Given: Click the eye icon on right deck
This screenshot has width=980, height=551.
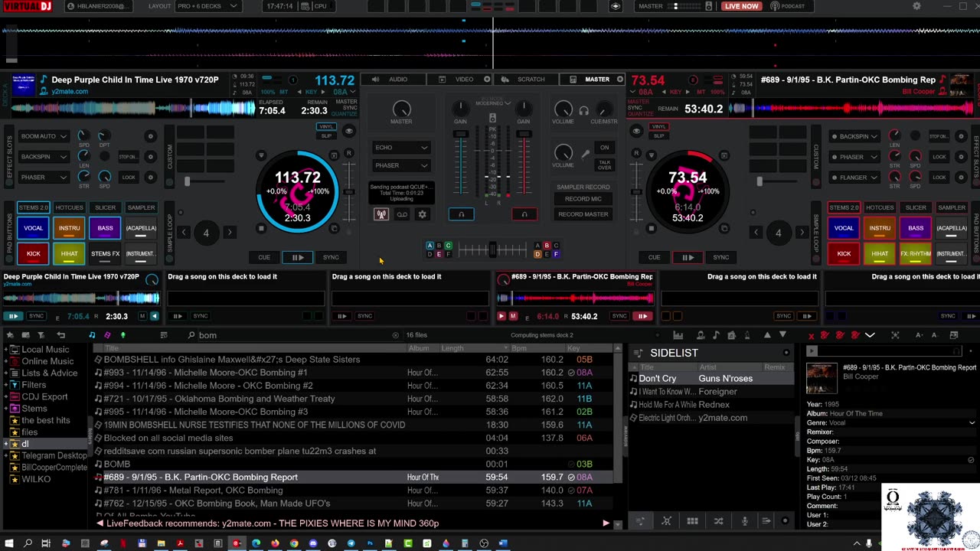Looking at the screenshot, I should pos(636,131).
